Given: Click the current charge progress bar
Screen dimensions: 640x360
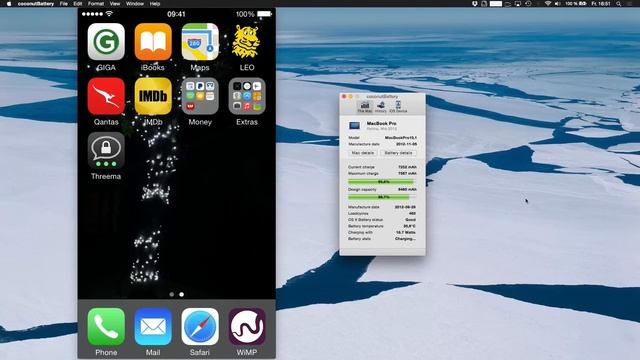Looking at the screenshot, I should 382,182.
